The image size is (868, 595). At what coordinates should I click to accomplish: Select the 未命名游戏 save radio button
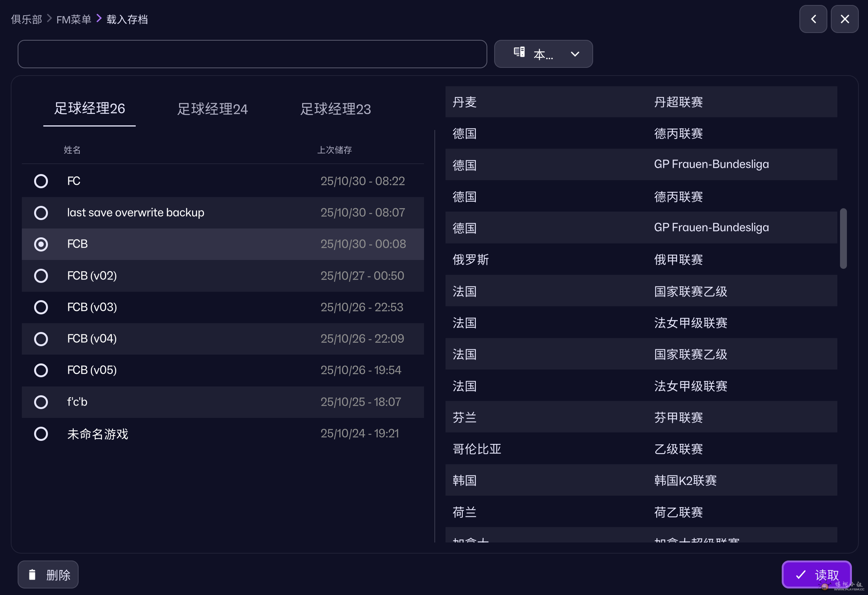[41, 434]
